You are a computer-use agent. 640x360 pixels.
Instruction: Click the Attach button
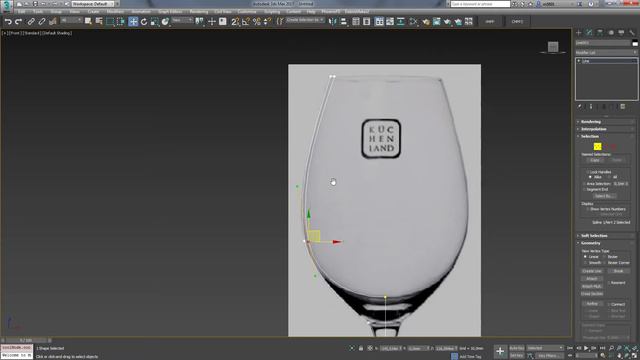(x=592, y=279)
